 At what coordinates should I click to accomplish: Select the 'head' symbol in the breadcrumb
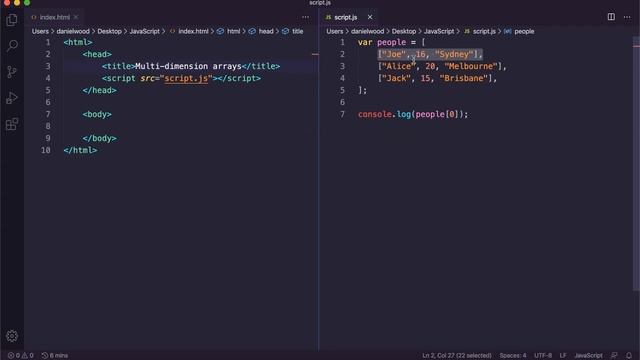tap(266, 31)
